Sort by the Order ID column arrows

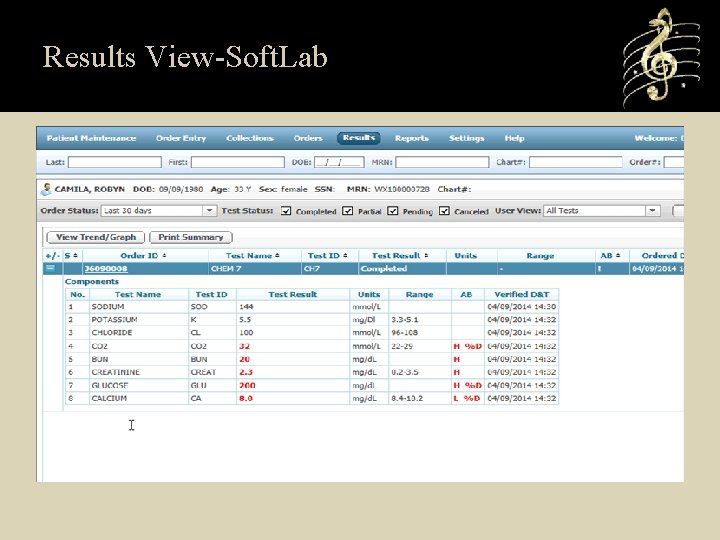coord(164,255)
